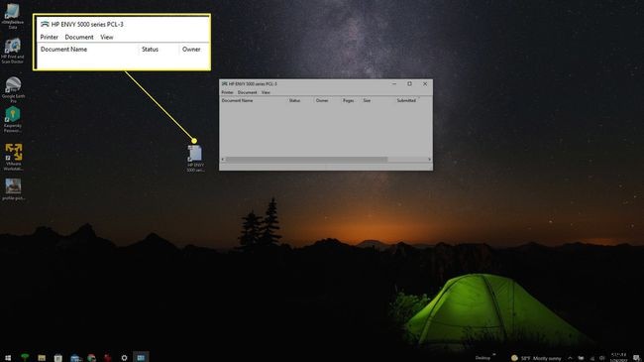Click the scroll-left arrow in print queue
The width and height of the screenshot is (644, 362).
click(223, 160)
